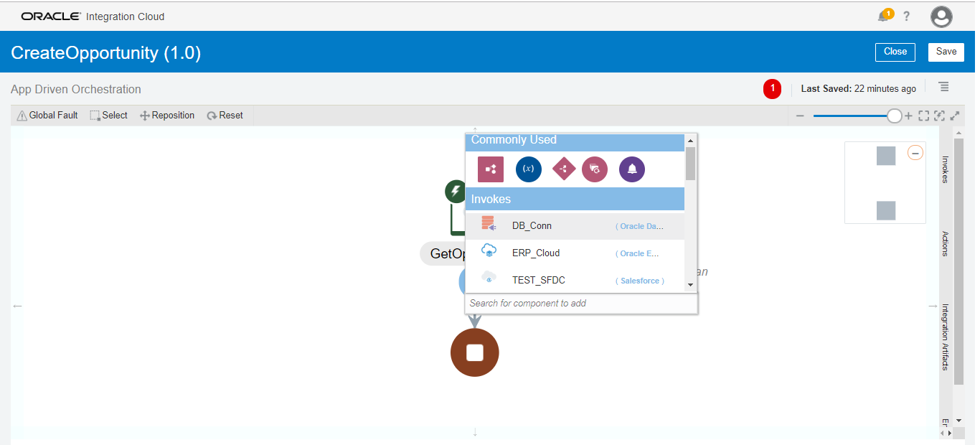Add the For Each loop action icon
980x445 pixels.
pyautogui.click(x=595, y=169)
